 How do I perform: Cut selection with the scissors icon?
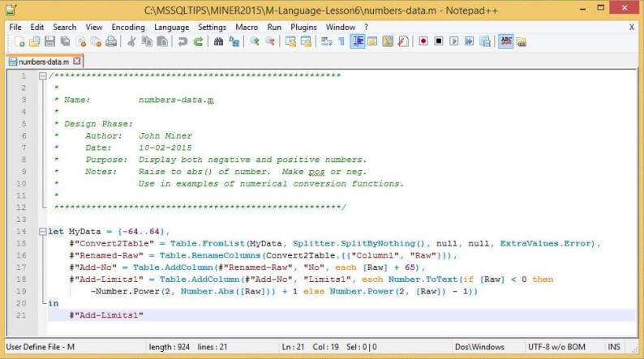pos(131,41)
